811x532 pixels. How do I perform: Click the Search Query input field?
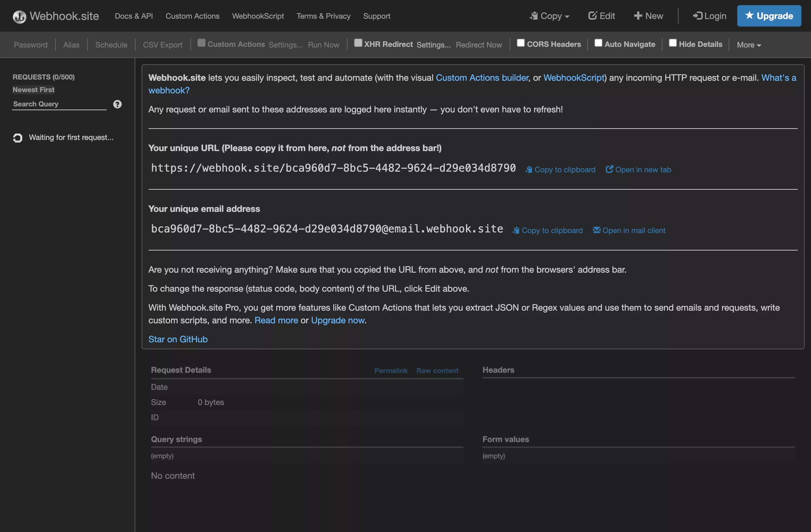coord(59,103)
